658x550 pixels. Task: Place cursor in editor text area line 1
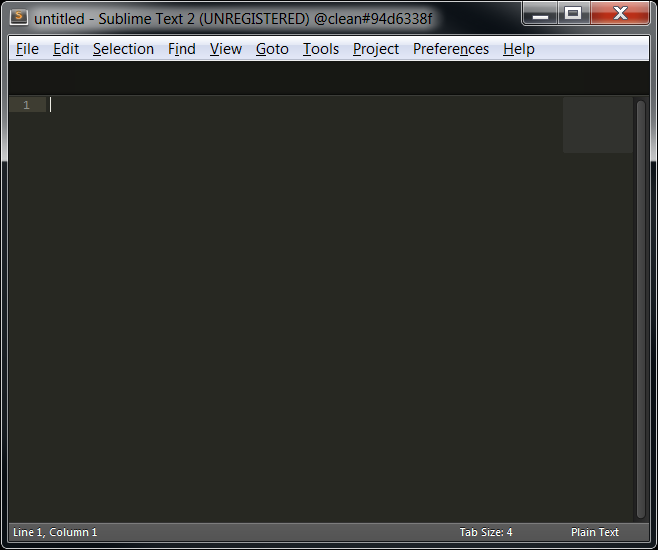[306, 105]
